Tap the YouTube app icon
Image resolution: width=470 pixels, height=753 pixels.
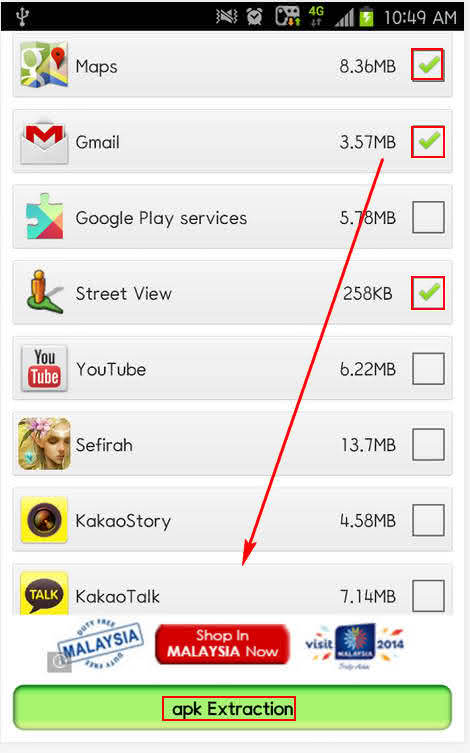click(44, 368)
